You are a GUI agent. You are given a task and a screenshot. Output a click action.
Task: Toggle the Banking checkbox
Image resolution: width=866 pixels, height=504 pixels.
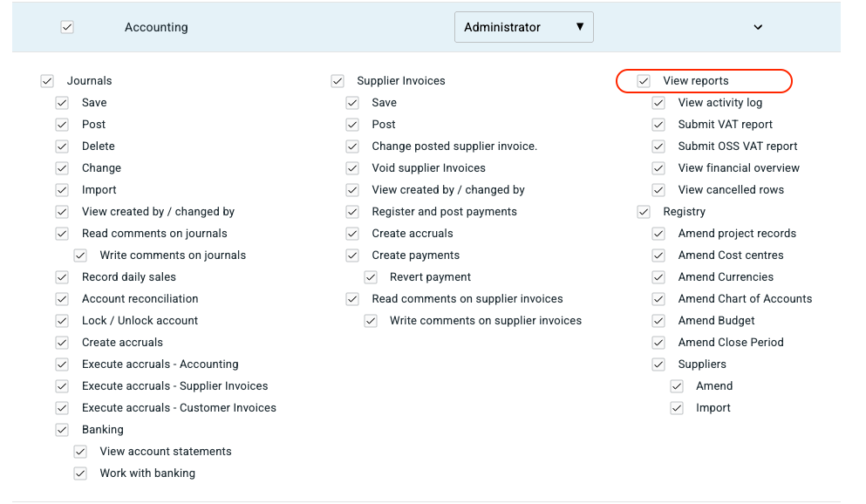[x=62, y=430]
